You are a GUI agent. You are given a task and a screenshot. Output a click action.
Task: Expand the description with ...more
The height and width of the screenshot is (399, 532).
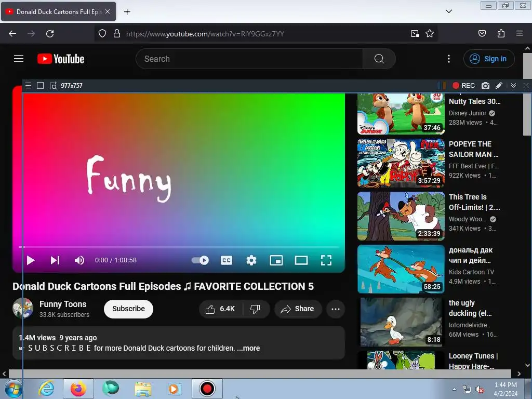click(249, 348)
